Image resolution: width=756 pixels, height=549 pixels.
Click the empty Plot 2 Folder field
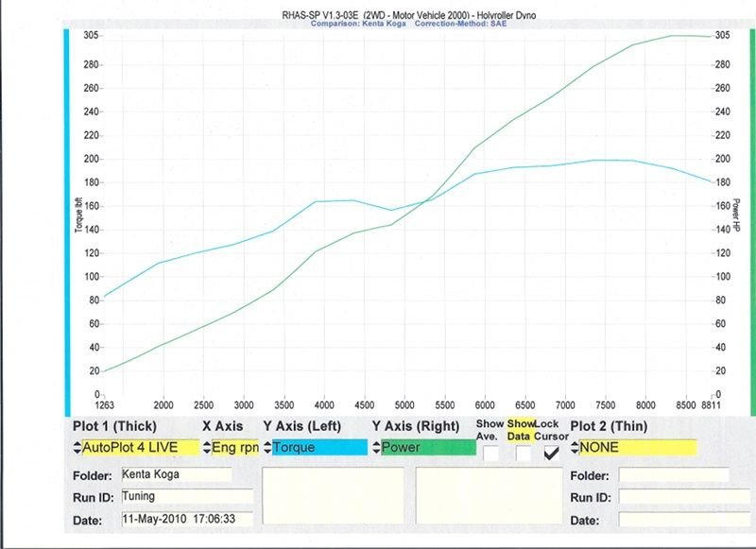click(x=674, y=474)
